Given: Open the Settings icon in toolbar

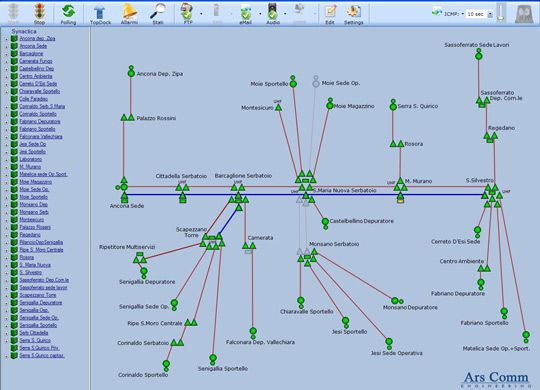Looking at the screenshot, I should point(353,12).
